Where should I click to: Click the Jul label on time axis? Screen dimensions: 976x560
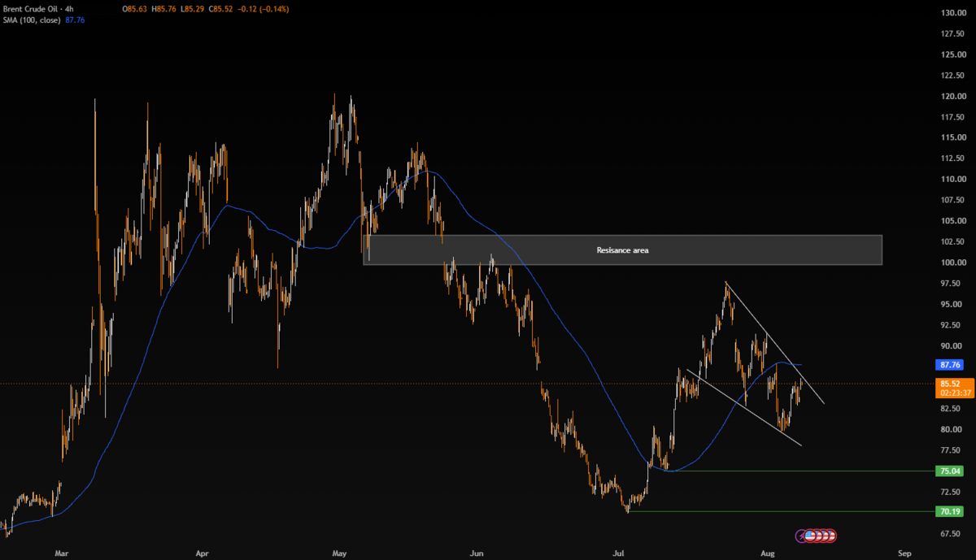(x=618, y=553)
